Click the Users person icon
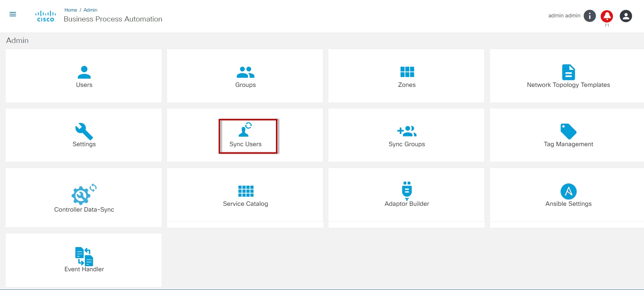644x290 pixels. [x=84, y=72]
